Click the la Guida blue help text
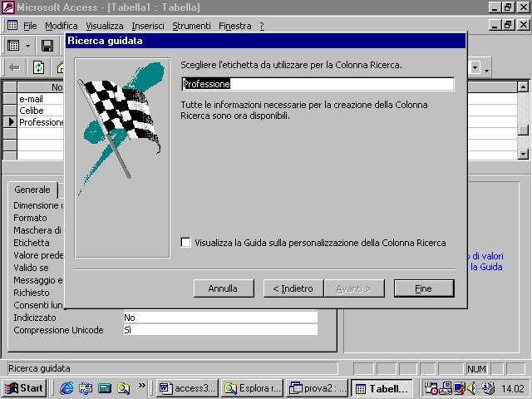 486,267
